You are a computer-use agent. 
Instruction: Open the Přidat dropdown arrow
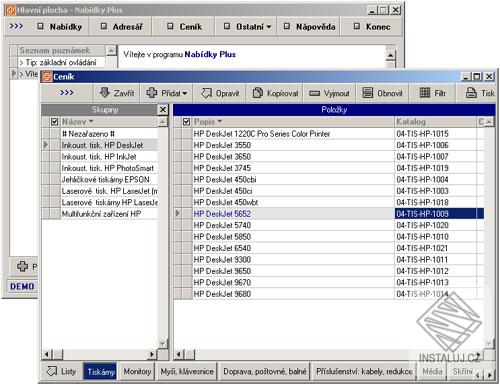pyautogui.click(x=184, y=94)
